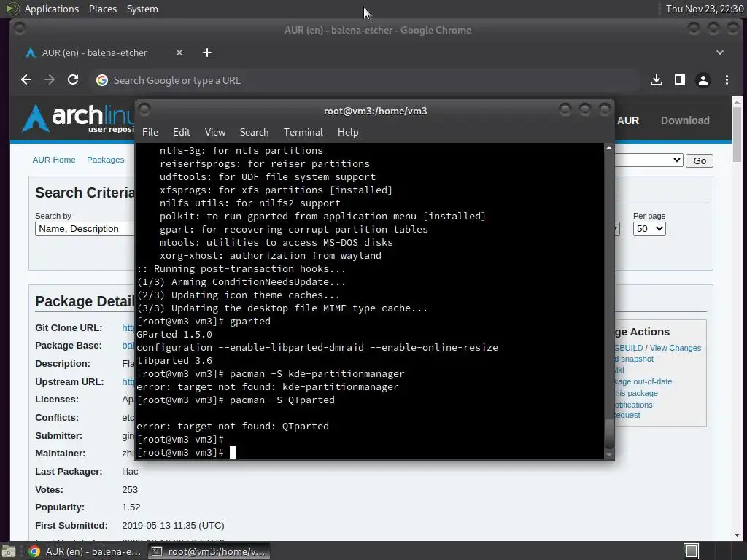Click Upstream URL link
The height and width of the screenshot is (560, 747).
pos(128,381)
